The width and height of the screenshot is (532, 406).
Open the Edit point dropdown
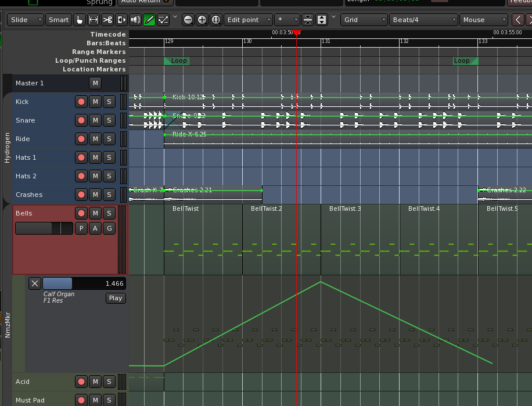coord(248,20)
